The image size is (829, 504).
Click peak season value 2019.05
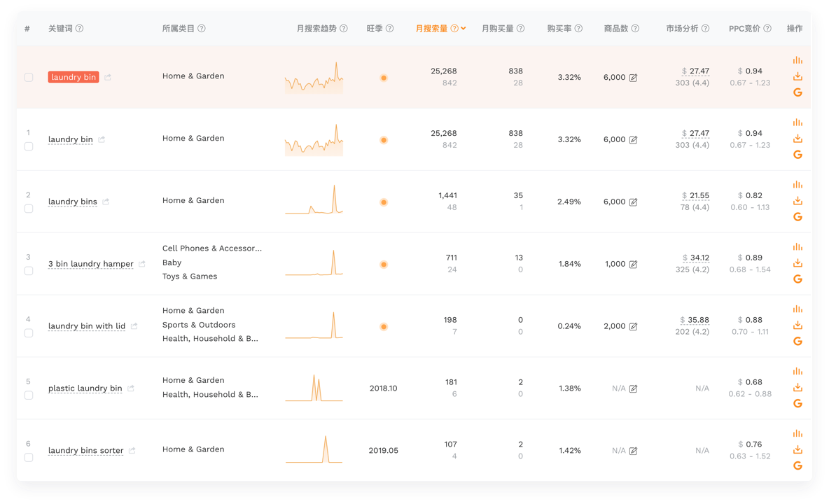click(x=383, y=451)
